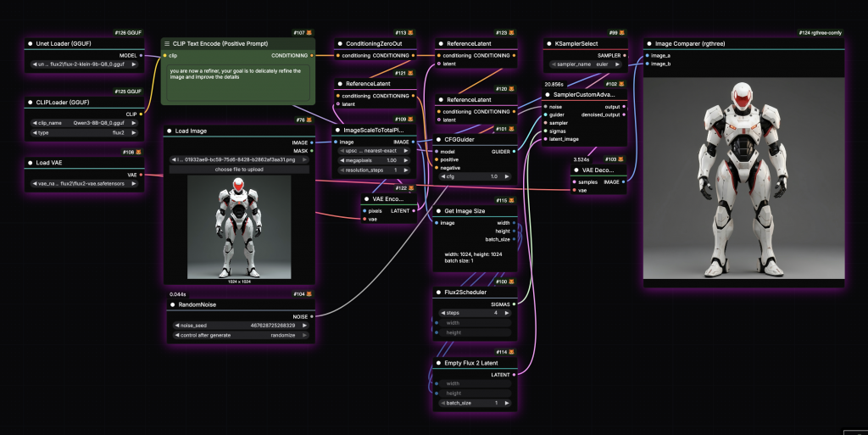Click the robot preview thumbnail in Load Image
Image resolution: width=868 pixels, height=435 pixels.
tap(239, 226)
